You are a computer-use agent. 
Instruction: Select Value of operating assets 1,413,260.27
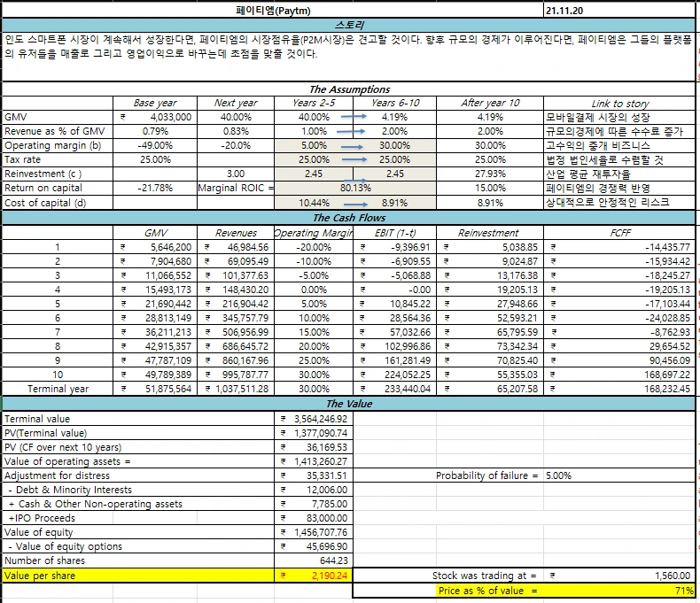pos(314,461)
